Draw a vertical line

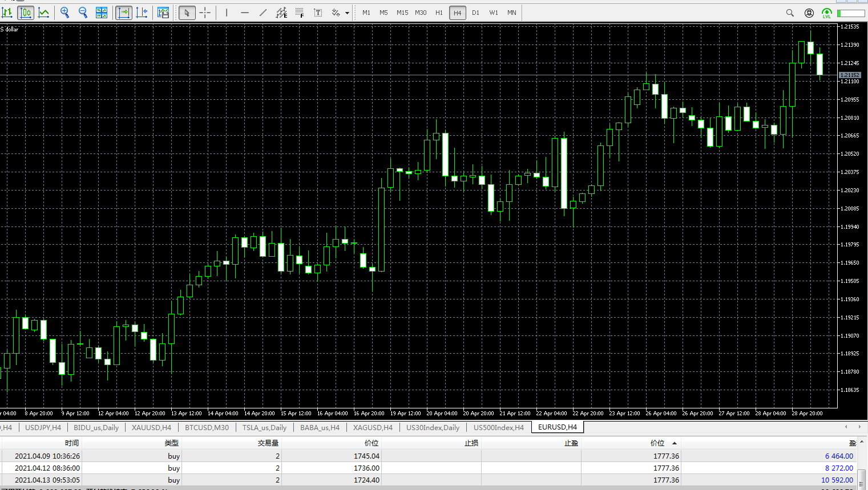tap(227, 13)
